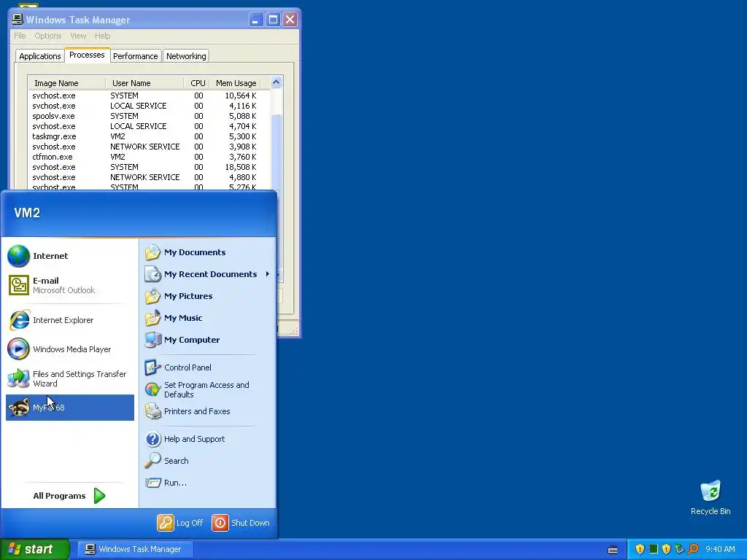Screen dimensions: 747x560
Task: Sort processes by Image Name column
Action: pyautogui.click(x=66, y=83)
